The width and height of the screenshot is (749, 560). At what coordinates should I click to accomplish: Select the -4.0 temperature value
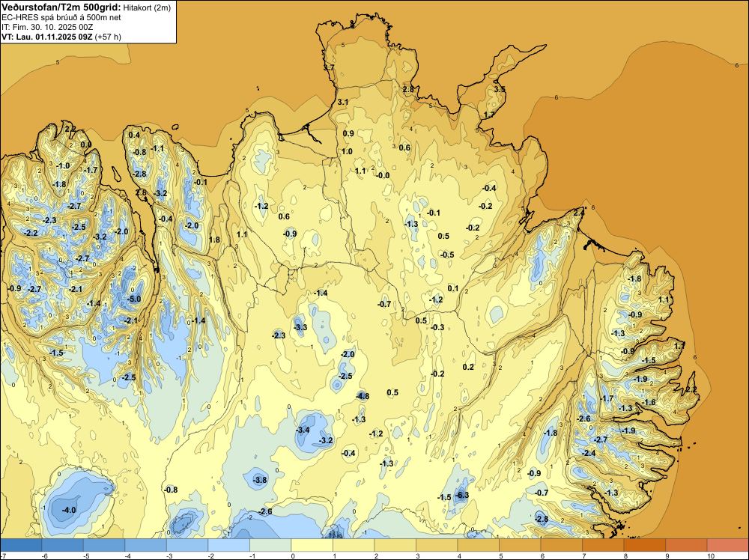69,510
